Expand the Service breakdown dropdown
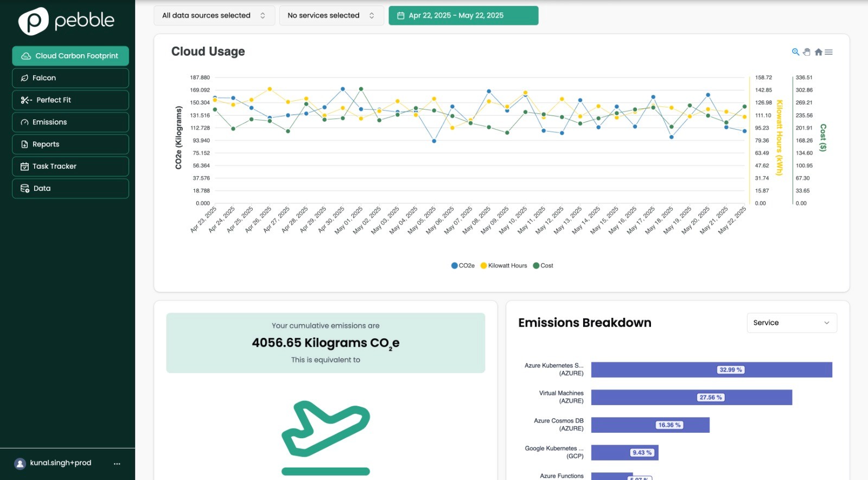868x480 pixels. coord(792,323)
